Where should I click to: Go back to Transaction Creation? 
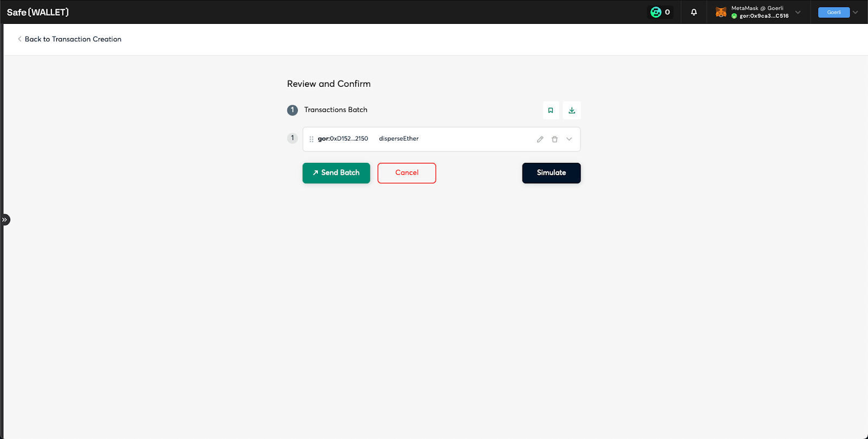pyautogui.click(x=69, y=39)
